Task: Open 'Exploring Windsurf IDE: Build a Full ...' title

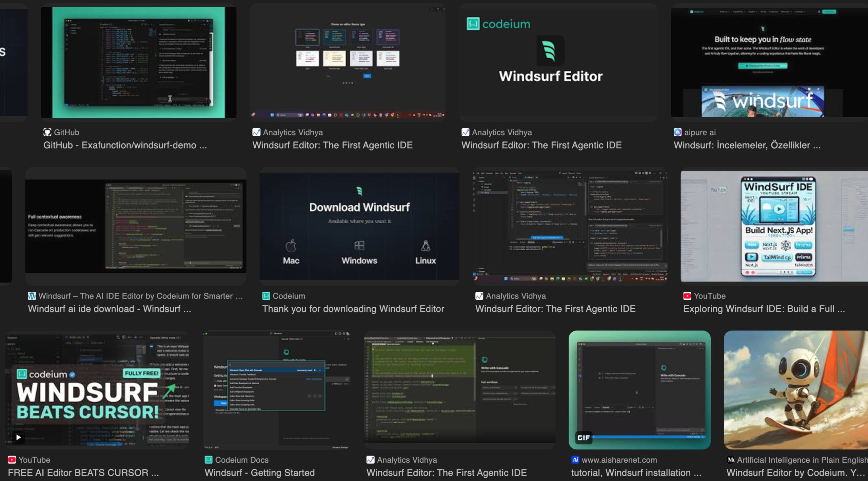Action: click(764, 309)
